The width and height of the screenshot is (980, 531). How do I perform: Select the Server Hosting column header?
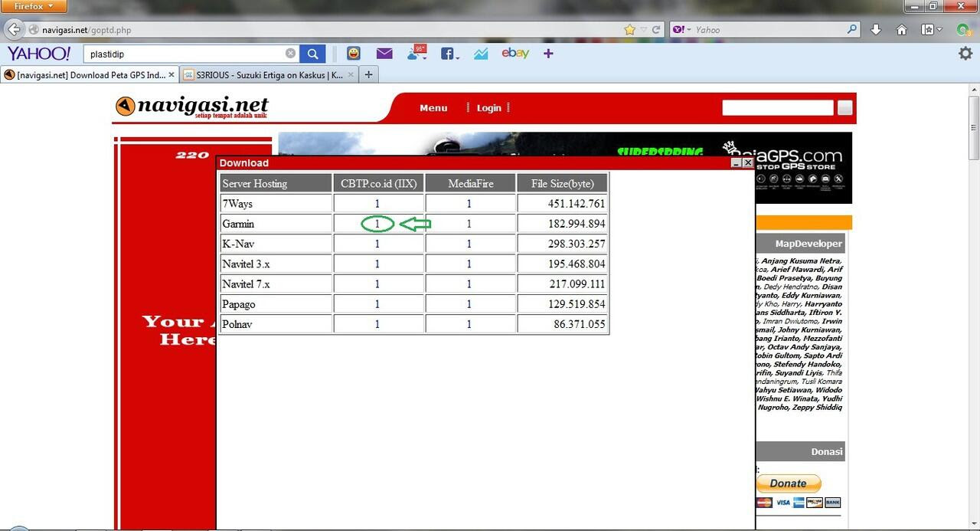[x=276, y=183]
